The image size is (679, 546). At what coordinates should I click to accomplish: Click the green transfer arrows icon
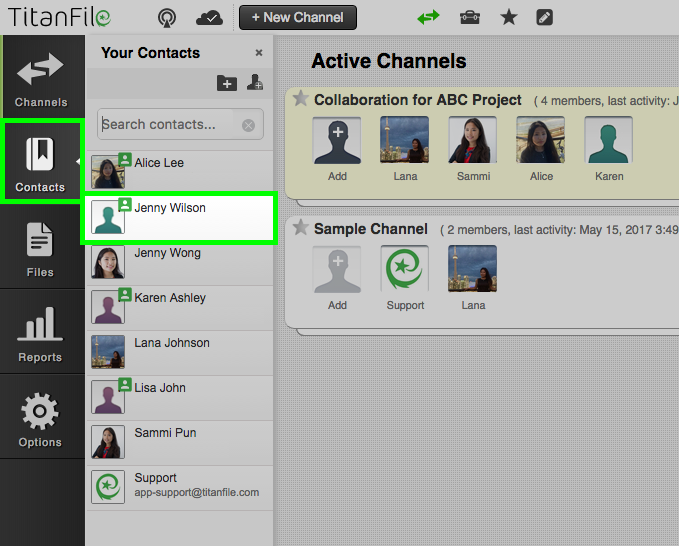(x=428, y=18)
